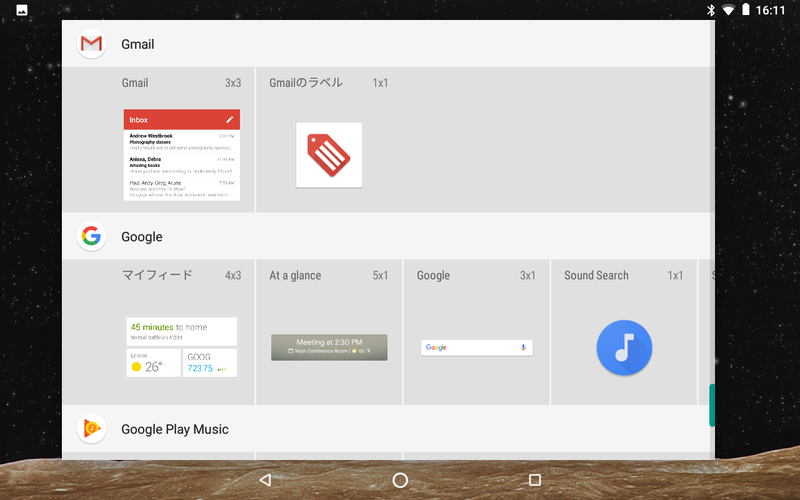Select the Gmail label tag widget icon

tap(329, 155)
